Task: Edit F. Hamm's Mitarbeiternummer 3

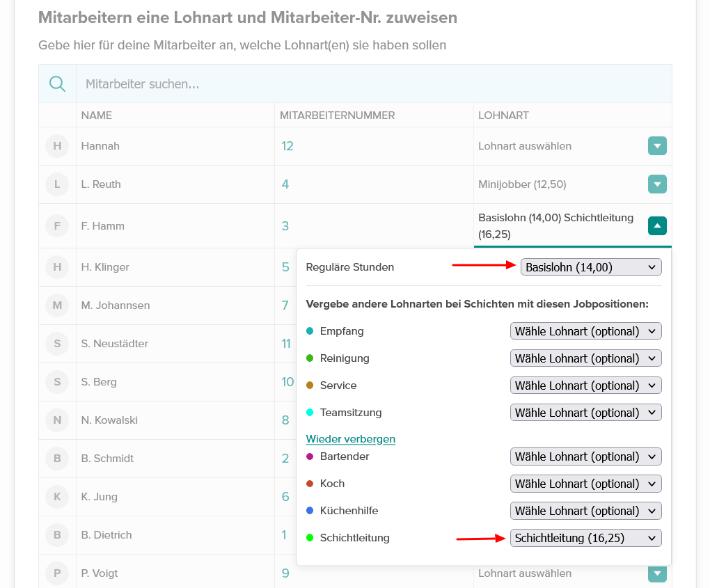Action: (x=285, y=226)
